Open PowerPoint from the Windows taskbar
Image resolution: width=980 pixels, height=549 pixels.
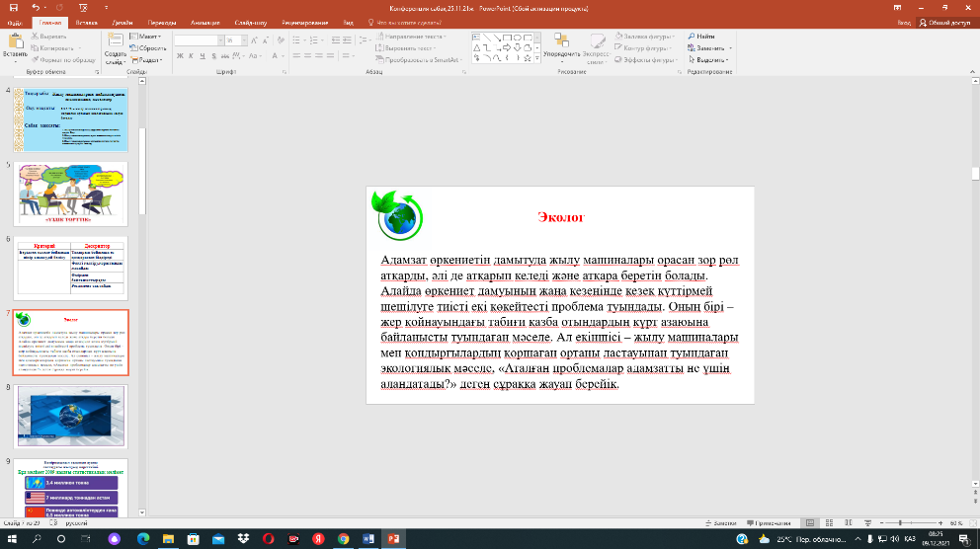pyautogui.click(x=392, y=539)
